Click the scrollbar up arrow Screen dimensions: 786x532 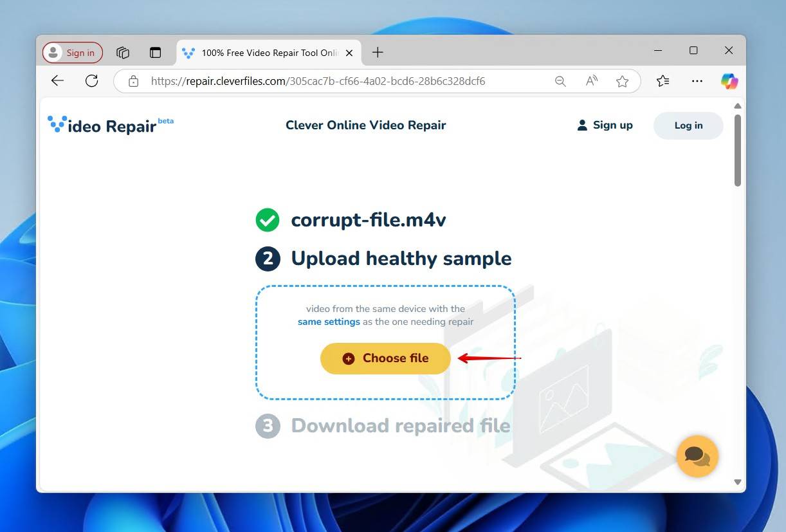click(x=738, y=106)
